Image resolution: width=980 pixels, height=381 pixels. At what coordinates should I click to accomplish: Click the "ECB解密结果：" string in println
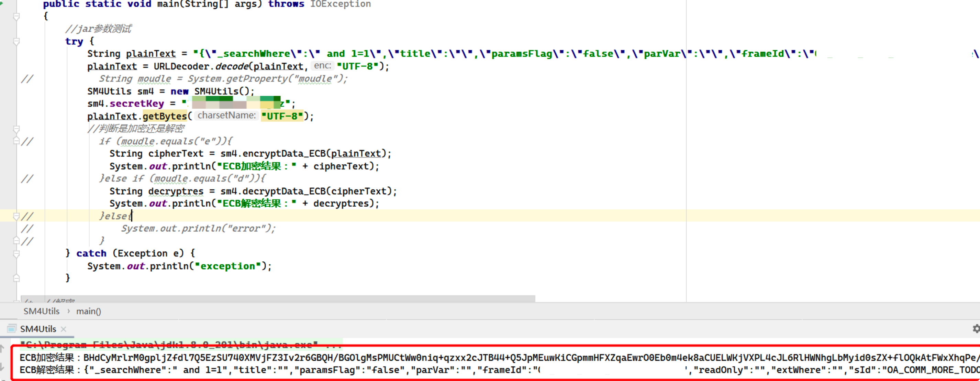pos(256,204)
